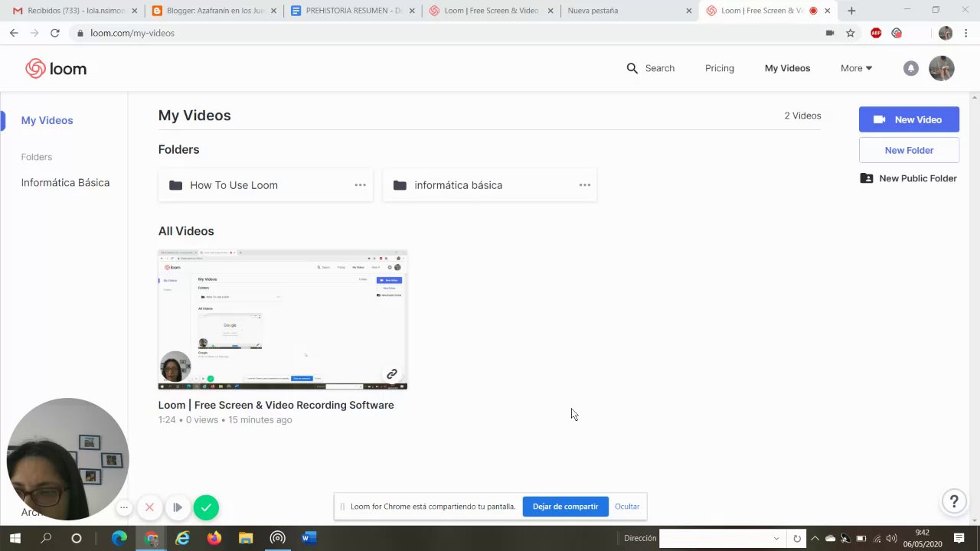This screenshot has height=551, width=980.
Task: Click Dejar de compartir button
Action: point(565,507)
